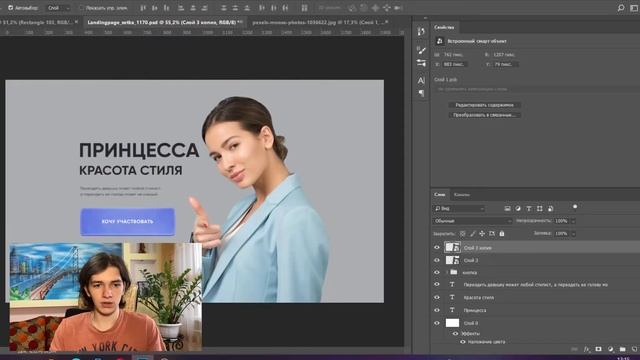Hide the 'Слой 0' layer eye
The image size is (640, 360).
click(437, 323)
